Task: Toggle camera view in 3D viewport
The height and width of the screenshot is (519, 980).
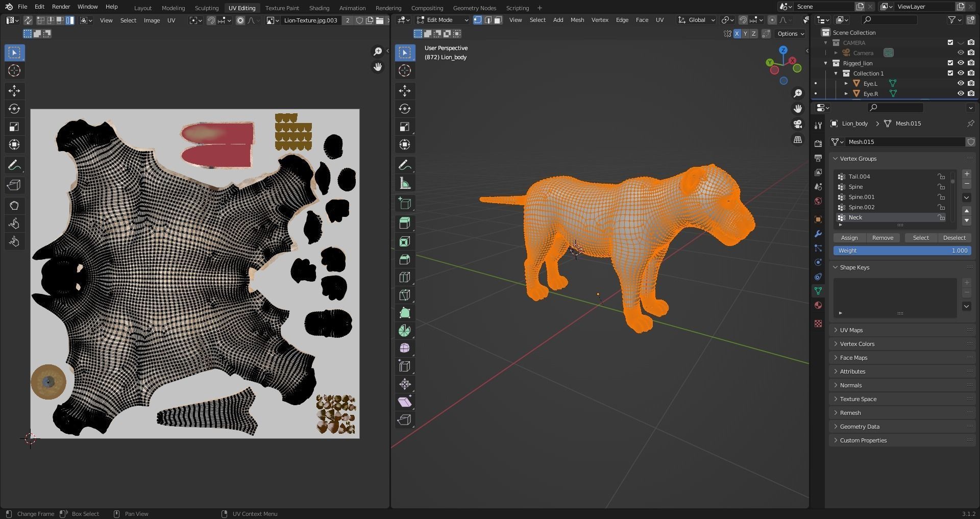Action: tap(797, 125)
